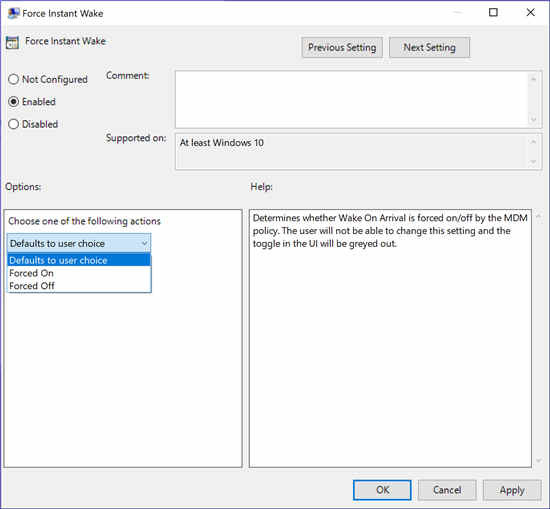Close the Force Instant Wake dialog
The image size is (550, 509).
[530, 13]
